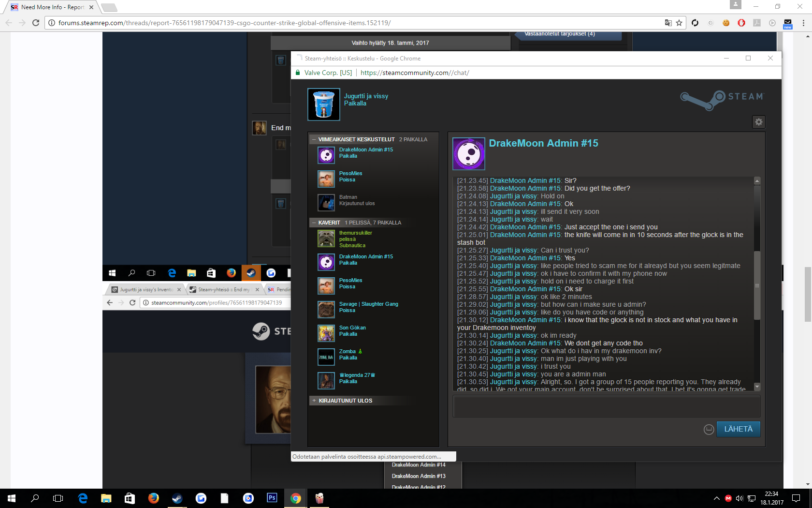Collapse the KAVERIT friends section
The image size is (812, 508).
(314, 223)
